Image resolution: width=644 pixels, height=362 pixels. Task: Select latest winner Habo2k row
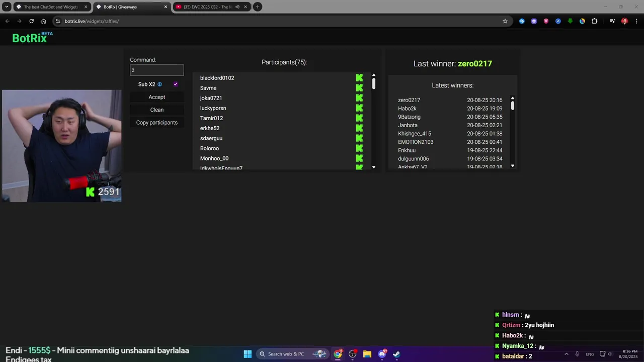click(450, 109)
